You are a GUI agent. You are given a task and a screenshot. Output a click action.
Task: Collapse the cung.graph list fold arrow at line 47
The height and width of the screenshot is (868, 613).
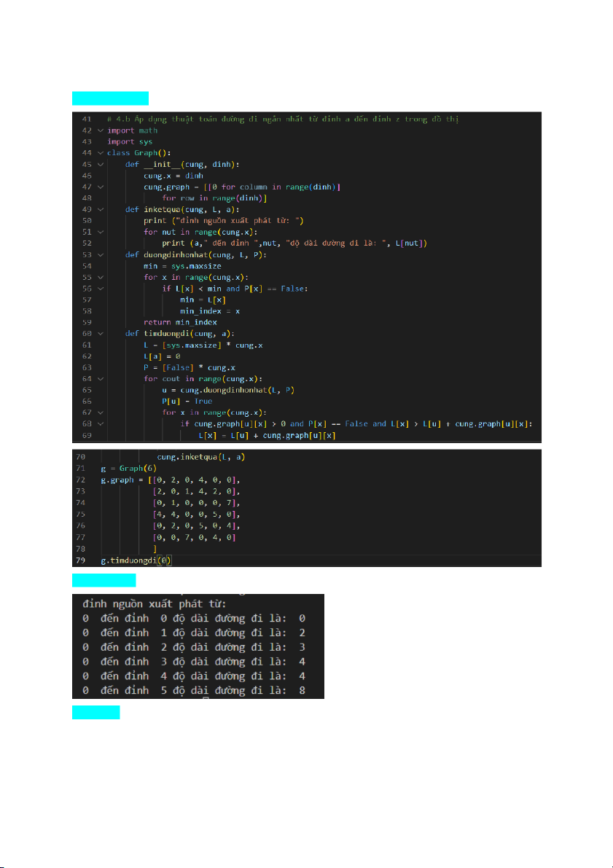(x=101, y=187)
